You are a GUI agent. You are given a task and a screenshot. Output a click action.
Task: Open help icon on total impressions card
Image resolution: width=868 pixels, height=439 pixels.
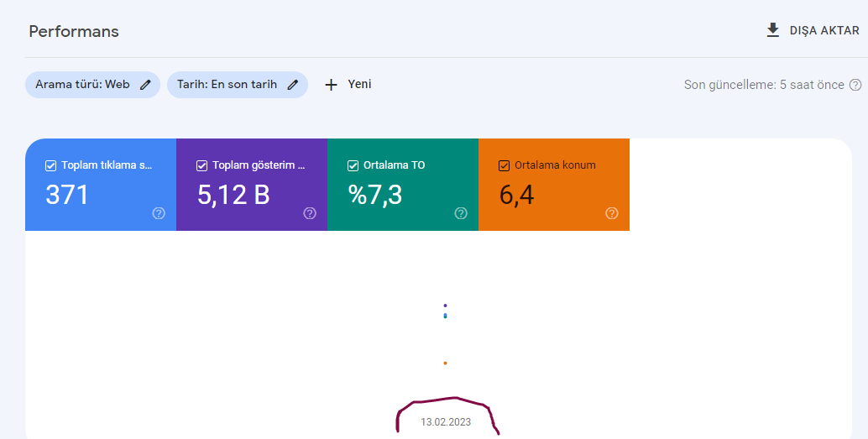tap(310, 213)
